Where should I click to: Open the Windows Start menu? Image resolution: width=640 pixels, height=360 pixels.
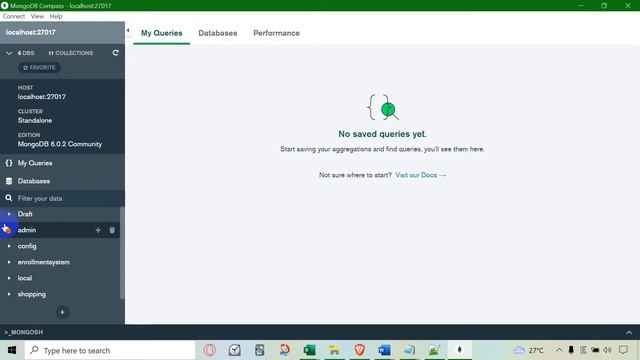tap(11, 350)
